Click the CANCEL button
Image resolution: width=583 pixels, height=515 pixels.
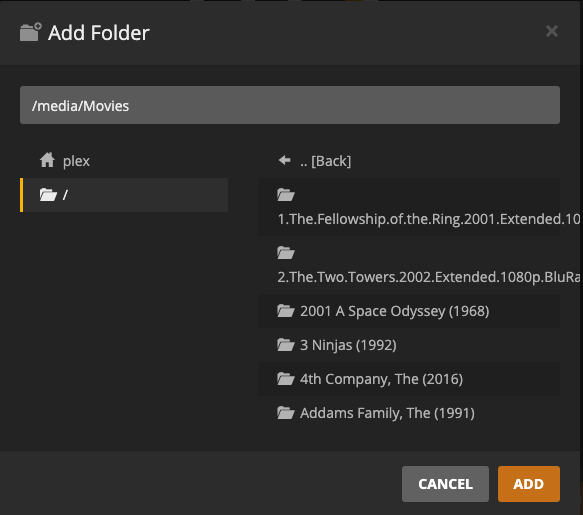(445, 484)
